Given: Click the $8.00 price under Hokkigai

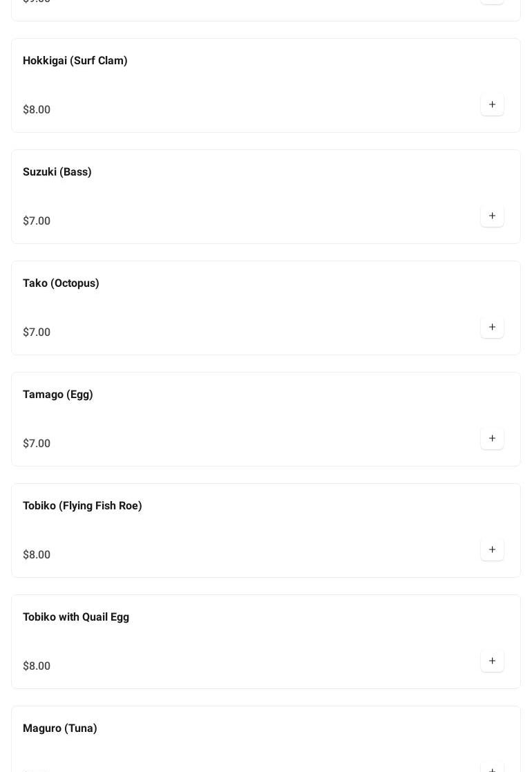Looking at the screenshot, I should click(x=37, y=110).
